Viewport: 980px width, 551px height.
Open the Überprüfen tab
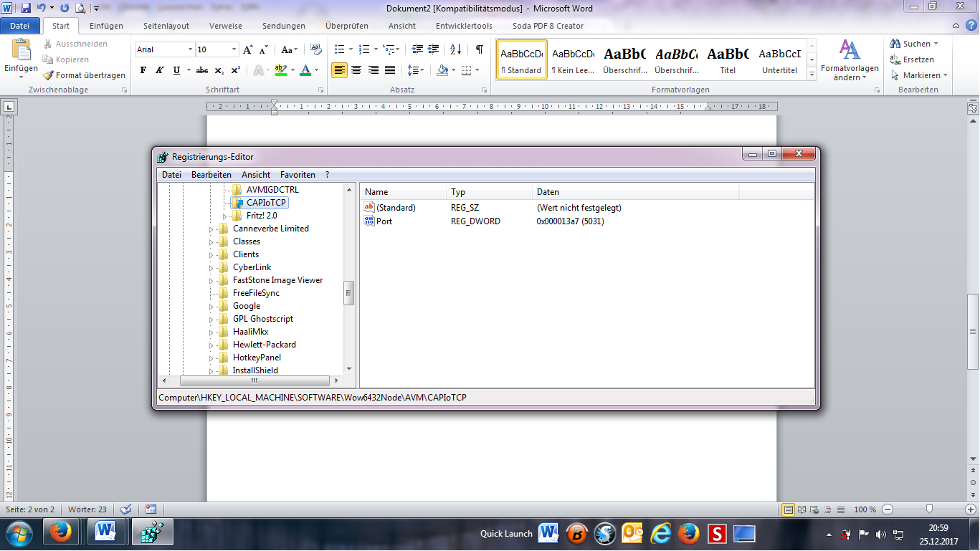pyautogui.click(x=347, y=26)
